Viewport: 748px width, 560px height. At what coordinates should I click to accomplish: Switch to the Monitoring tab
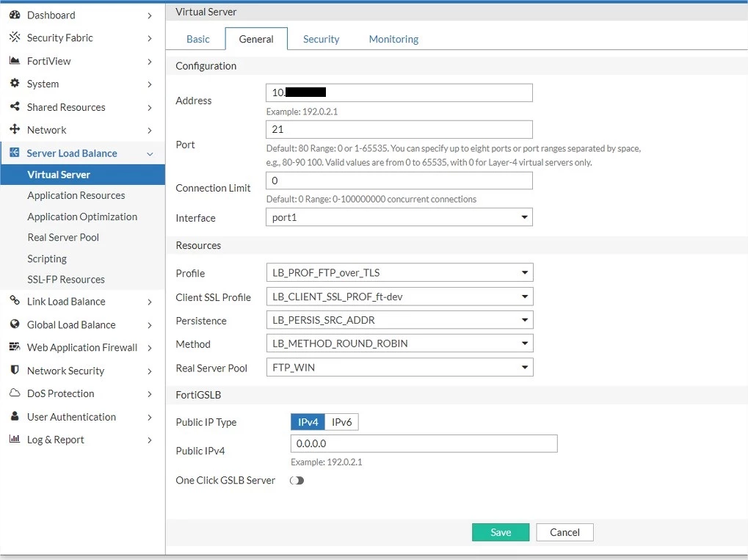393,39
